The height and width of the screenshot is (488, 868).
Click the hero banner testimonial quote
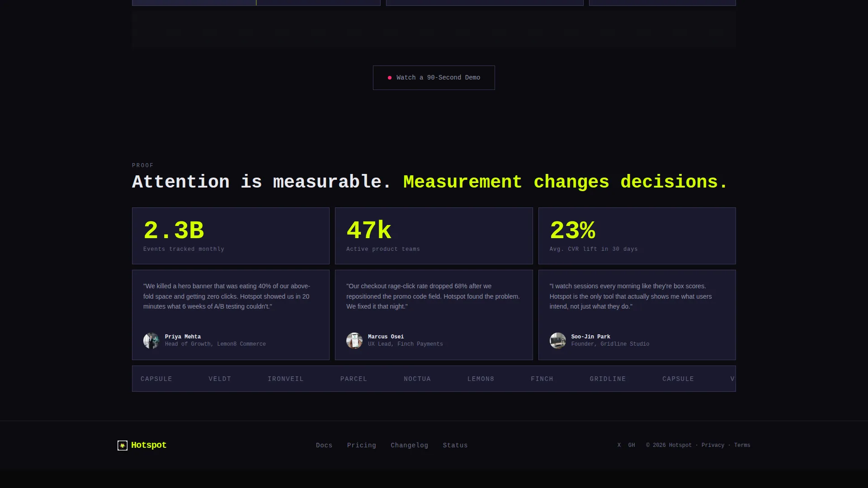(x=226, y=296)
